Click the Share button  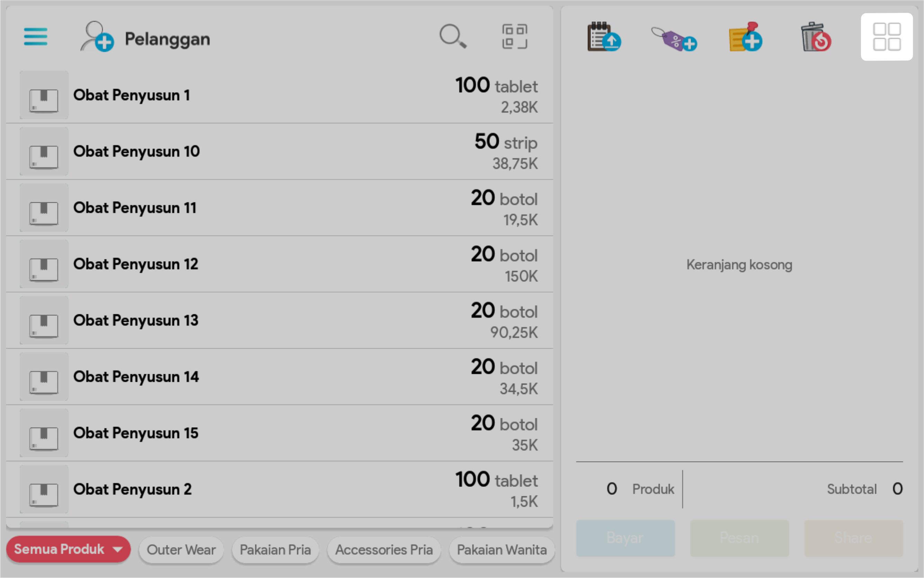(x=853, y=538)
